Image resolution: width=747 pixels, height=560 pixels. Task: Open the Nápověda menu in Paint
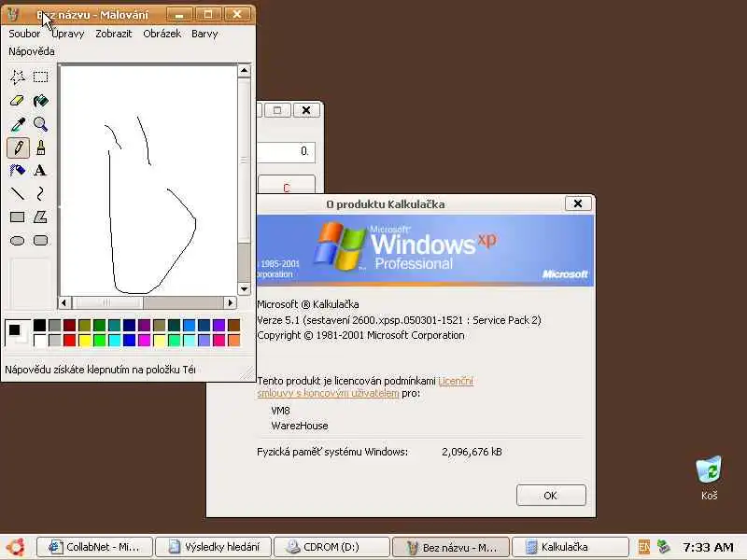click(x=32, y=51)
